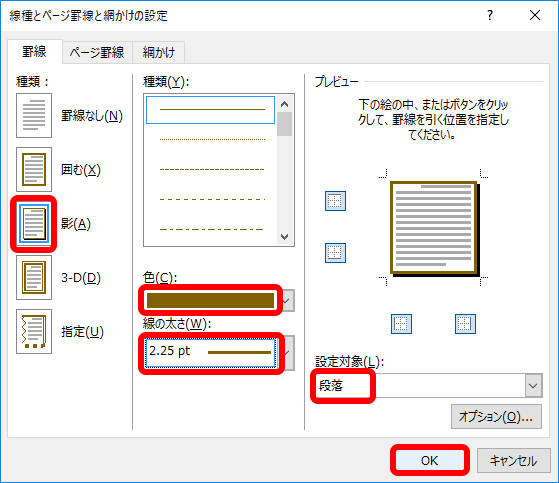The height and width of the screenshot is (483, 559).
Task: Click the キャンセル button
Action: click(x=514, y=461)
